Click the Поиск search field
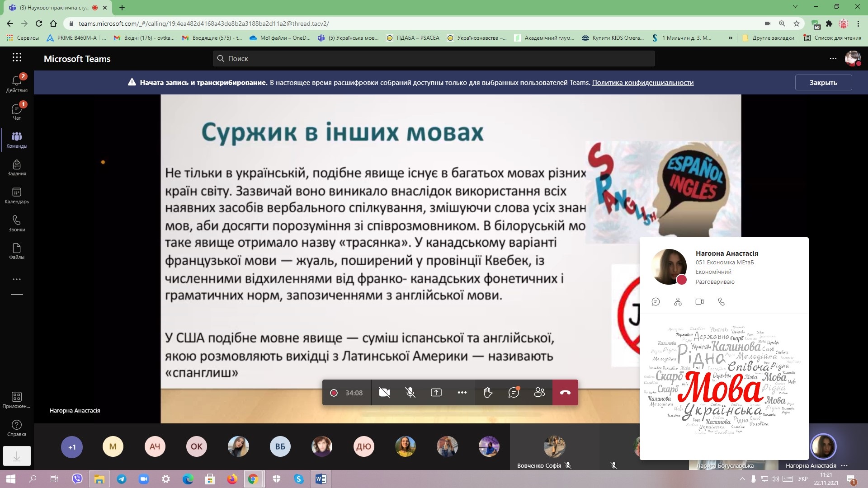The image size is (868, 488). (434, 58)
